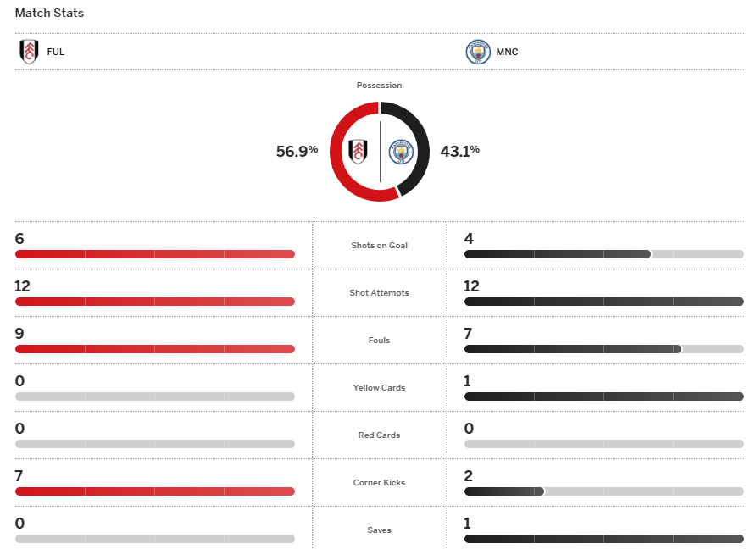The image size is (756, 549).
Task: Click Man City's 43.1% possession value
Action: coord(459,152)
